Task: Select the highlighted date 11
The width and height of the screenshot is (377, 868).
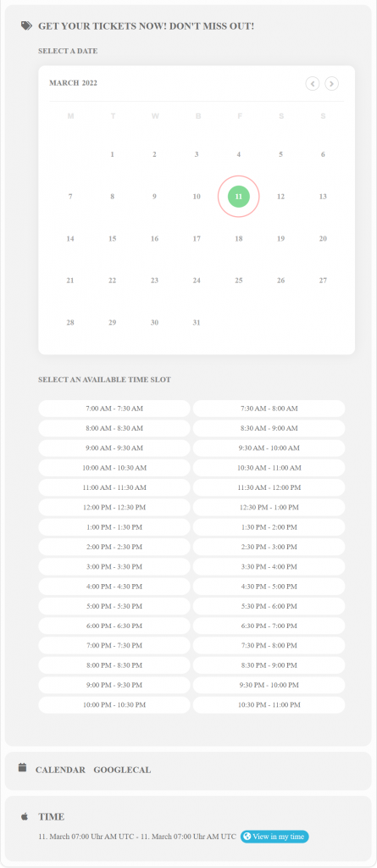Action: (x=239, y=197)
